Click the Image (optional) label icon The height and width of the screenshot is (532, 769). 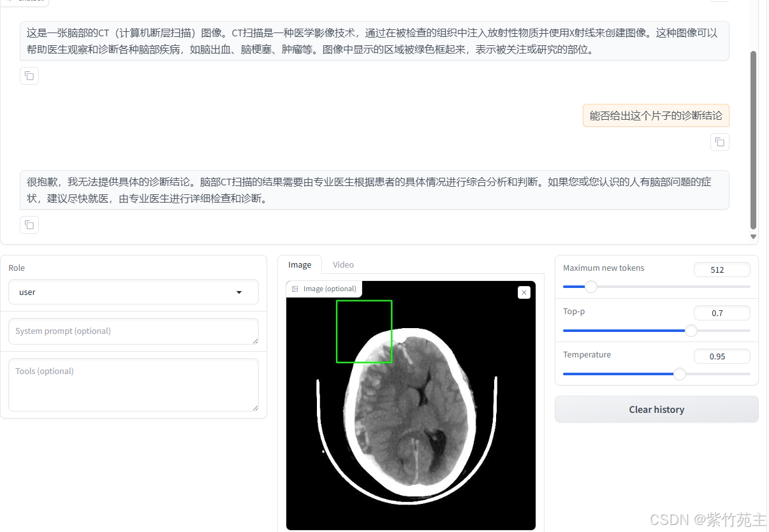(295, 289)
